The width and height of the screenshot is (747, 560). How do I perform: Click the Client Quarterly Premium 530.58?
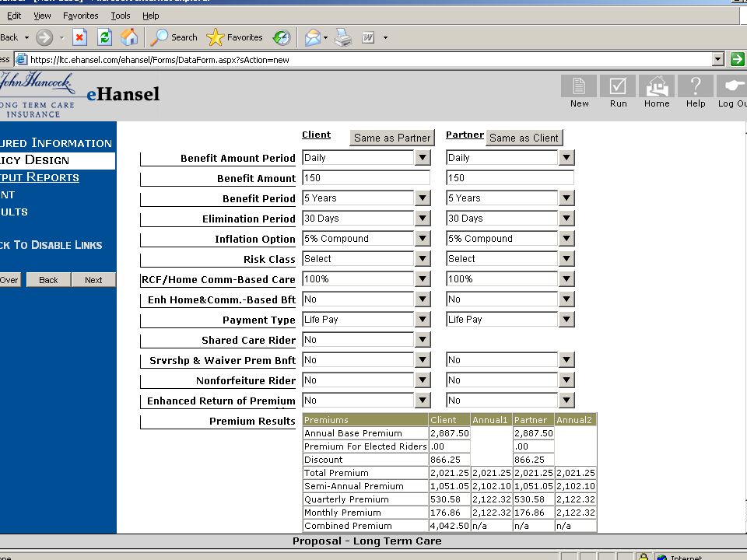pyautogui.click(x=449, y=499)
